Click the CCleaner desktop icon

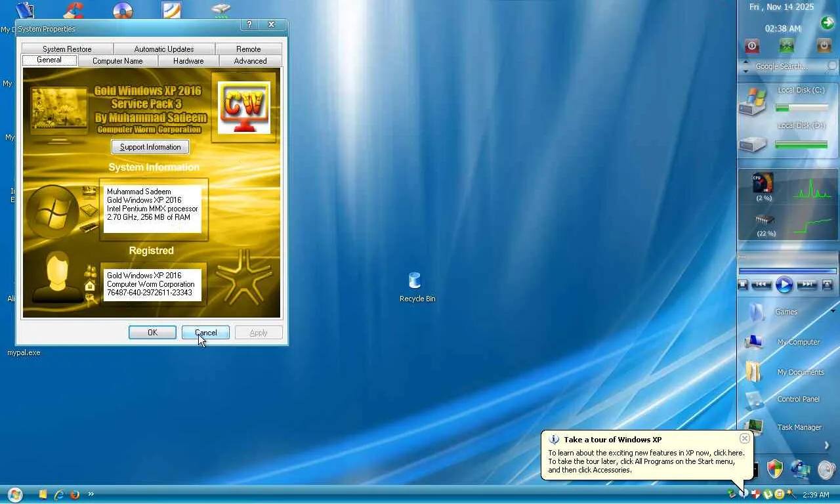point(73,10)
